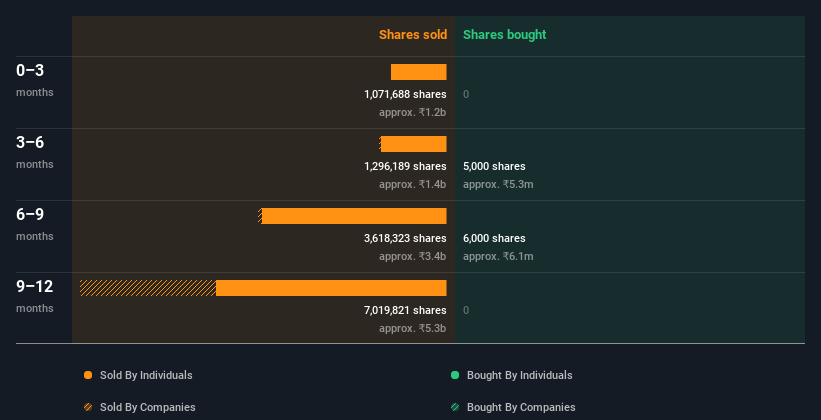
Task: Click the 7,019,821 shares value
Action: tap(405, 311)
